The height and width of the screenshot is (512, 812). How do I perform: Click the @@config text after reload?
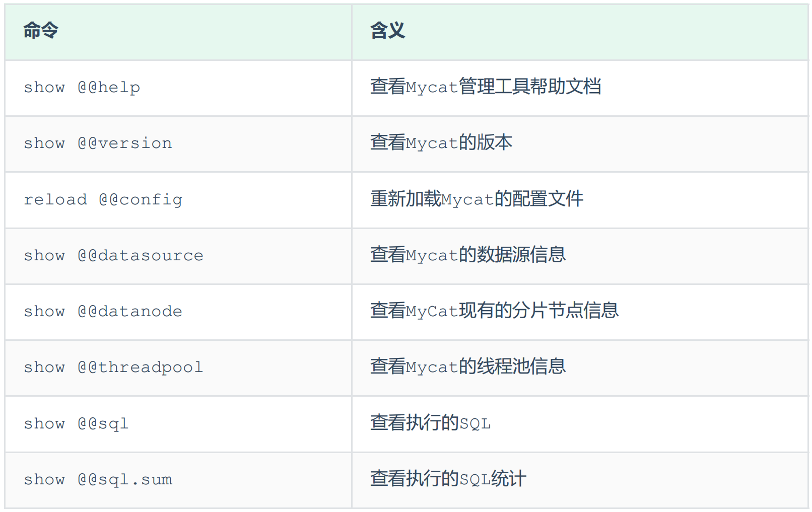141,200
